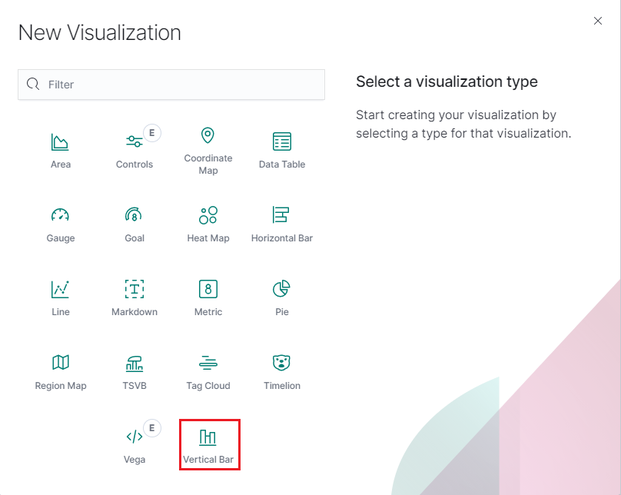Choose the Goal visualization
This screenshot has height=495, width=621.
pos(134,222)
